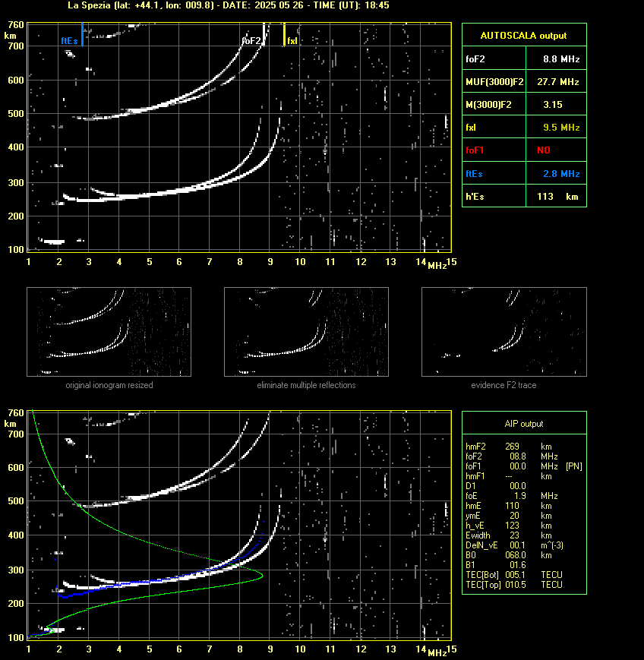Viewport: 644px width, 660px height.
Task: Click the MHz axis label under the upper ionogram
Action: tap(437, 266)
